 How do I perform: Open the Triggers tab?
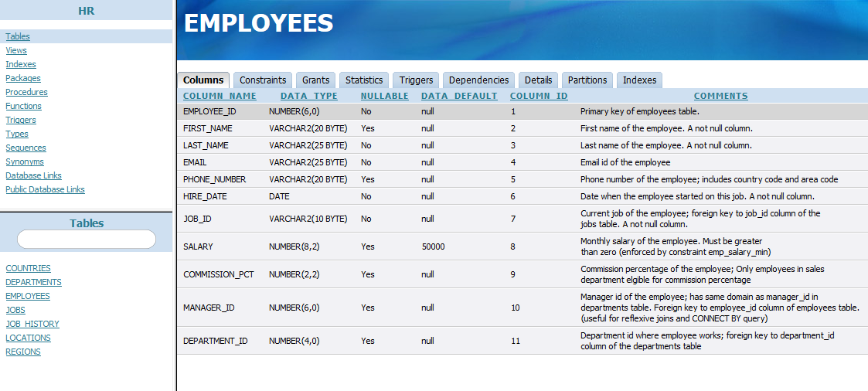[x=416, y=80]
